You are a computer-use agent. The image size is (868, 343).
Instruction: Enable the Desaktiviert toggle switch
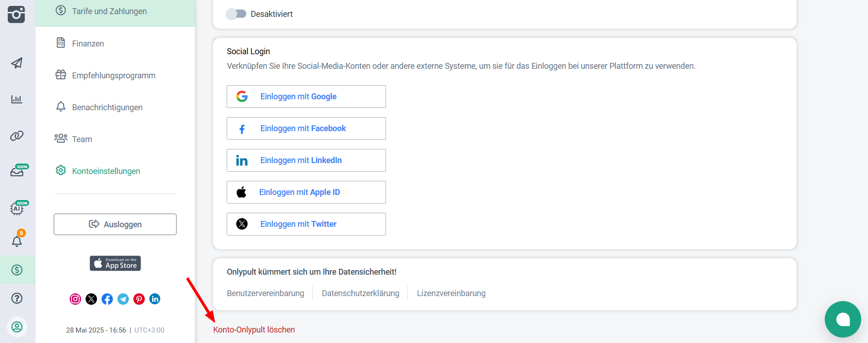[x=236, y=14]
